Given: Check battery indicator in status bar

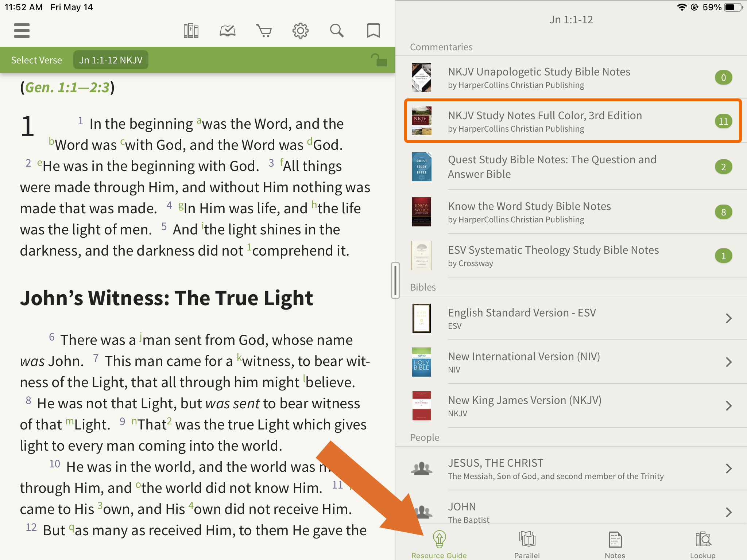Looking at the screenshot, I should [733, 7].
